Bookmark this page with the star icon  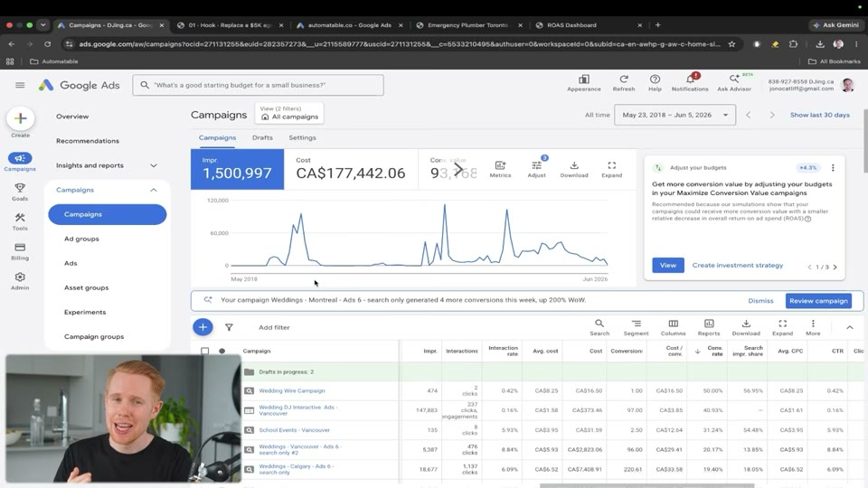(x=731, y=43)
